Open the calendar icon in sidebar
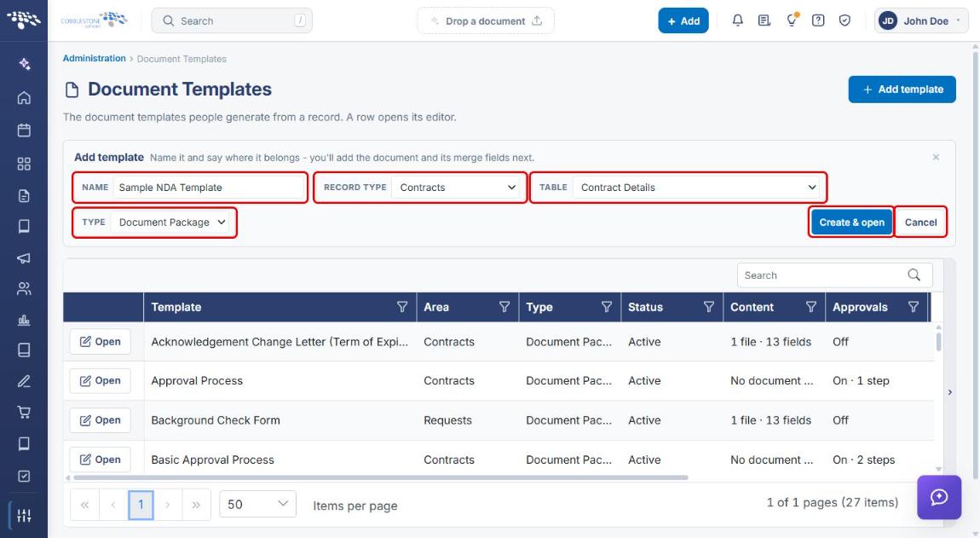Viewport: 980px width, 538px height. (x=24, y=130)
